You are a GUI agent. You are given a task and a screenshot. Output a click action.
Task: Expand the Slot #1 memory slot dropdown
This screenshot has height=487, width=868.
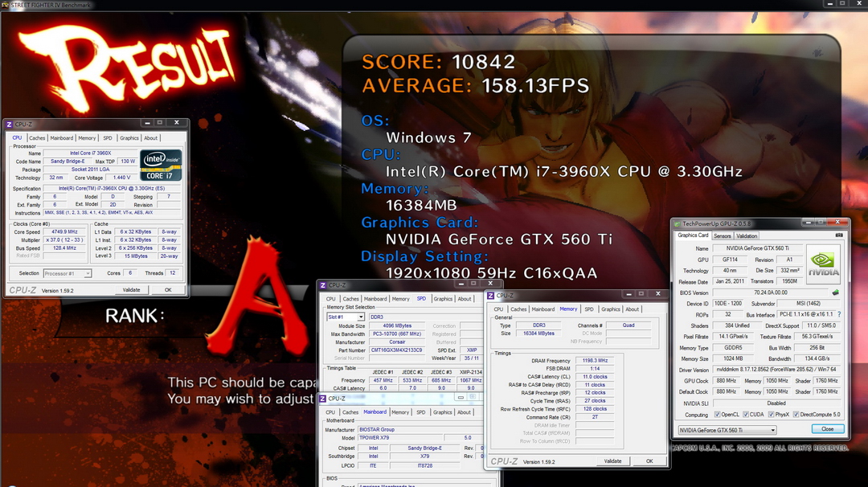click(346, 317)
